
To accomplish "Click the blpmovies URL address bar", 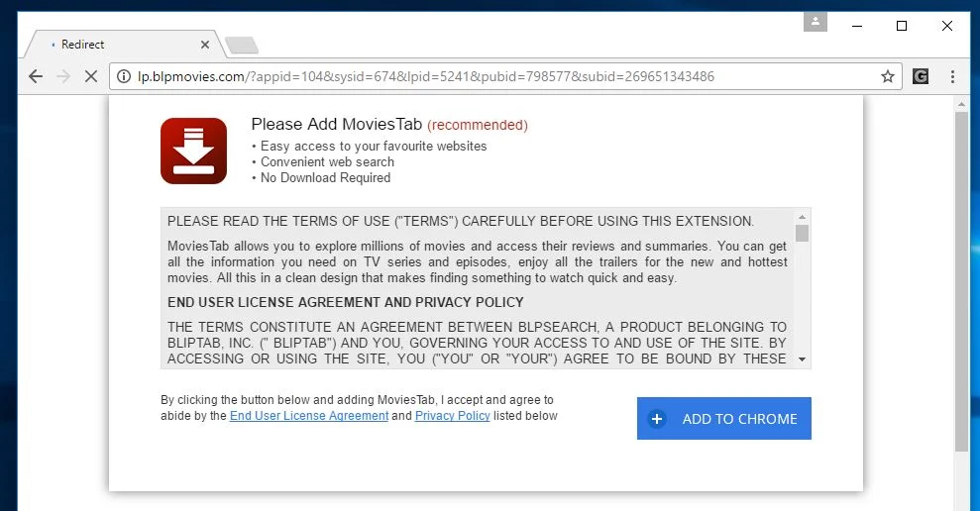I will coord(506,76).
